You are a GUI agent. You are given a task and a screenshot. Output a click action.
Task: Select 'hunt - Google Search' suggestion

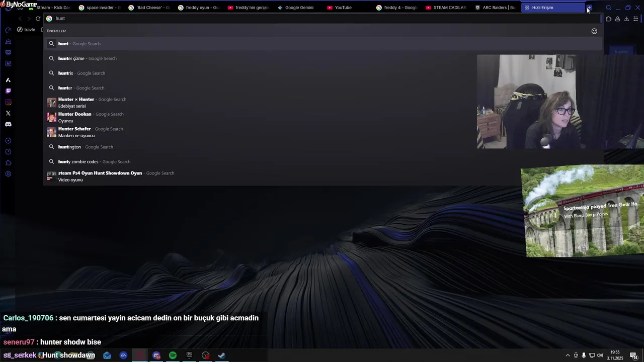pos(323,44)
